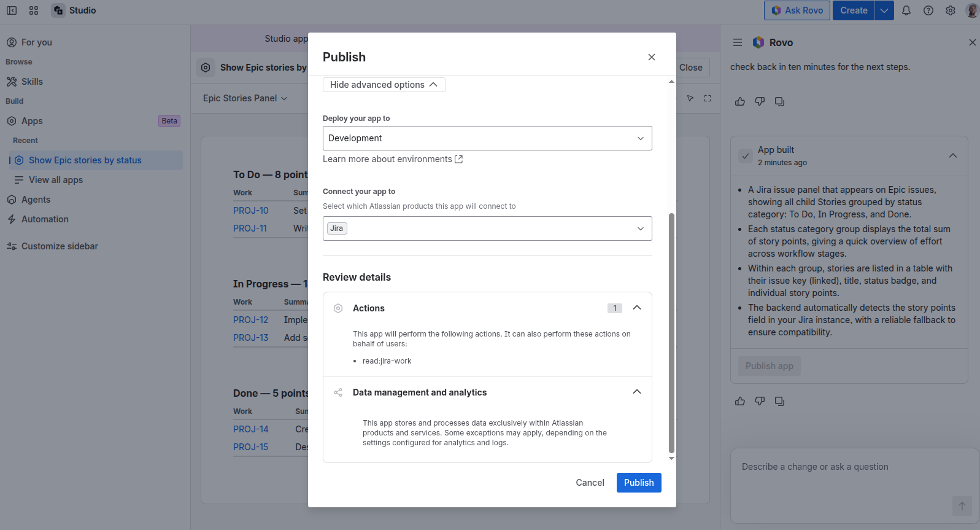Viewport: 980px width, 530px height.
Task: Close the Publish dialog
Action: pyautogui.click(x=652, y=57)
